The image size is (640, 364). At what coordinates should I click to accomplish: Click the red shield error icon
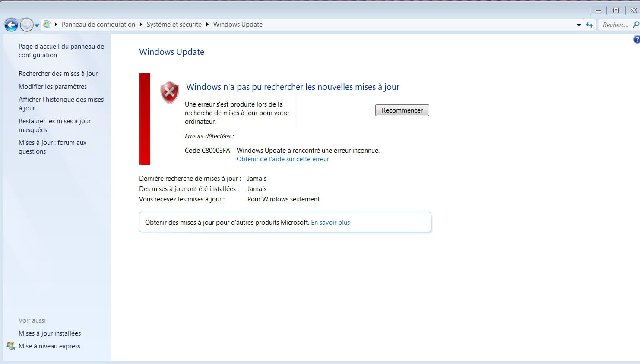click(x=170, y=92)
